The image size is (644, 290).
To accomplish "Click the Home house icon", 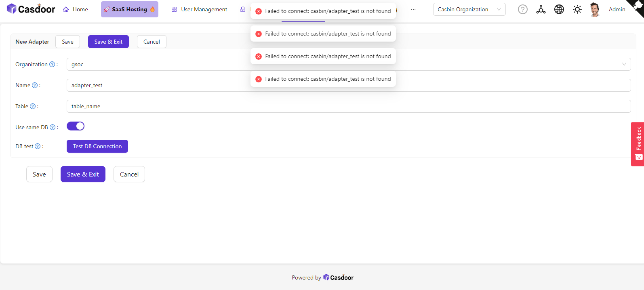I will 66,9.
